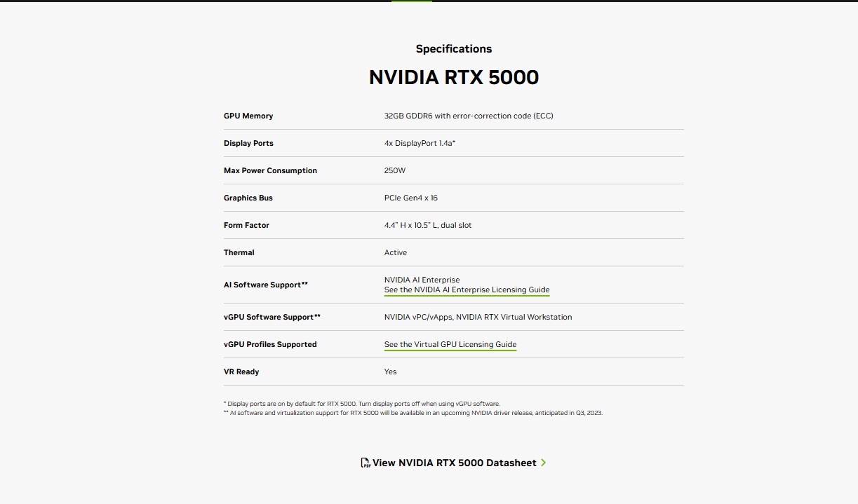Click the Form Factor label
The width and height of the screenshot is (858, 504).
246,225
